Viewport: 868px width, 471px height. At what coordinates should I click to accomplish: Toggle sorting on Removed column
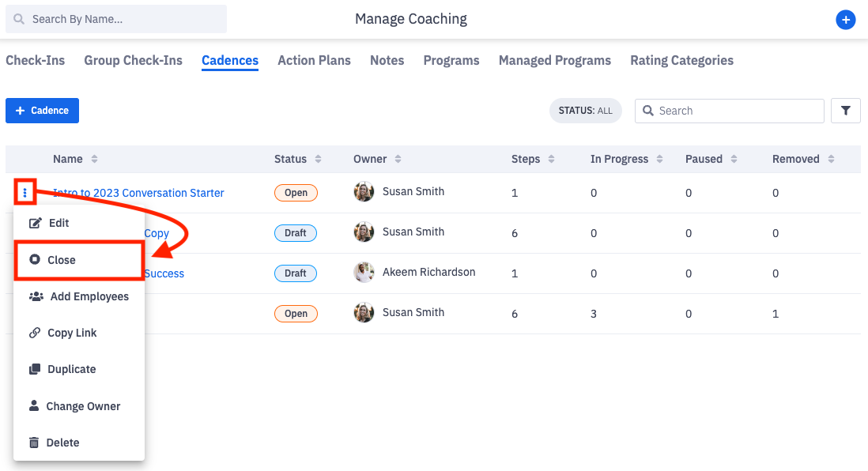[831, 159]
